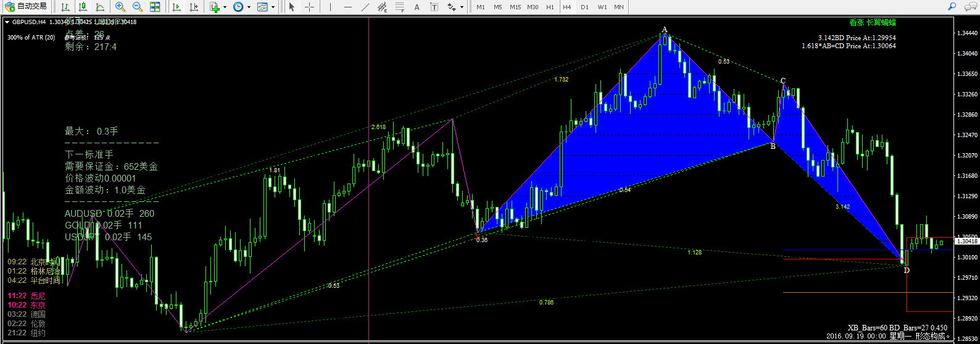The width and height of the screenshot is (980, 344).
Task: Click the GOLD 0.02手 111 line
Action: click(x=103, y=225)
